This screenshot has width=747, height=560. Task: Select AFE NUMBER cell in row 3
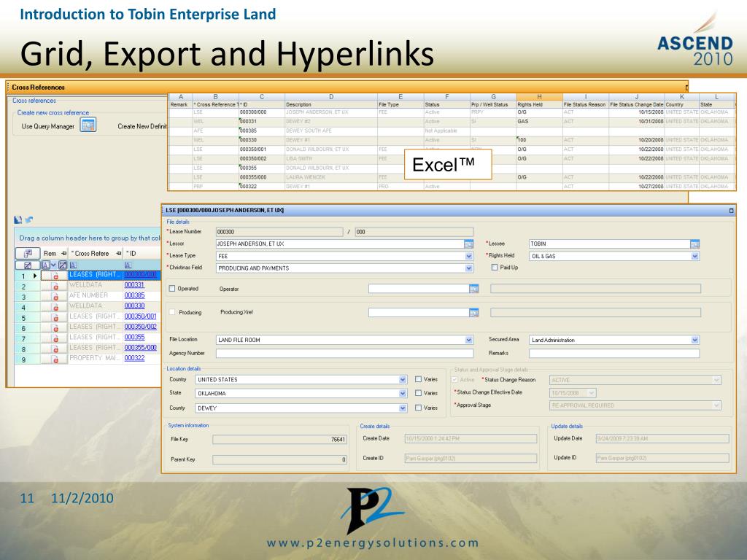tap(96, 295)
